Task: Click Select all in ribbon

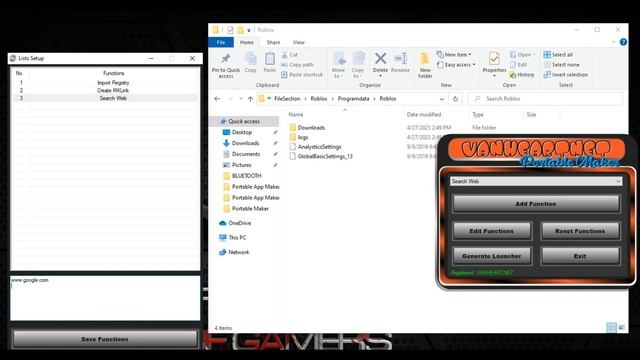Action: 558,55
